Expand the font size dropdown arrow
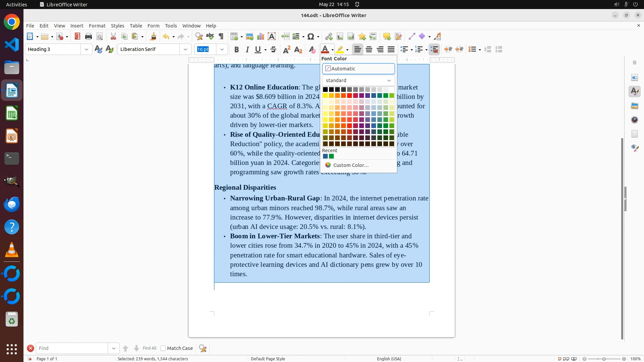The height and width of the screenshot is (362, 644). coord(222,49)
